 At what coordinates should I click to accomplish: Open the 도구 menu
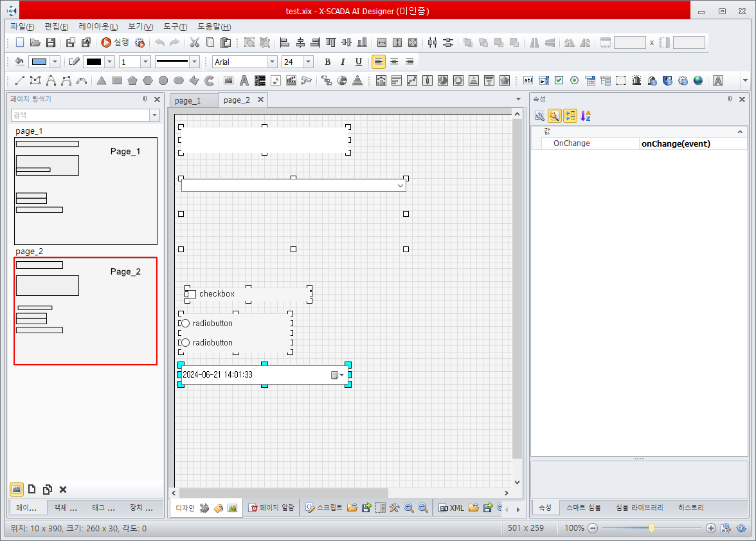pos(175,27)
